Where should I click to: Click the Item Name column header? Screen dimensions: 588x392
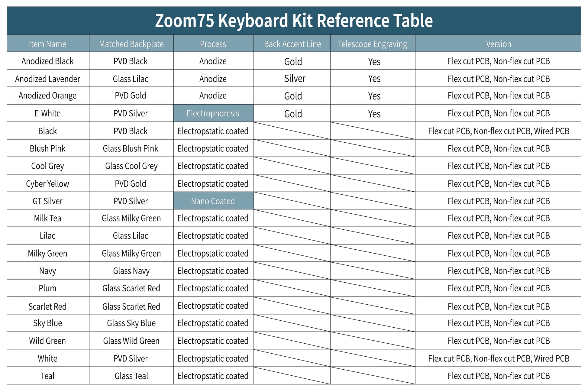pos(47,44)
